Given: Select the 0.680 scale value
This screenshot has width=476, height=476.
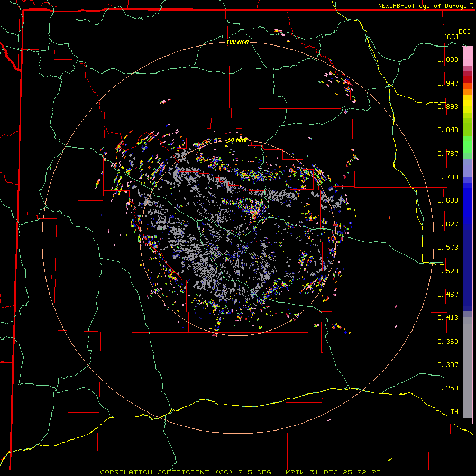Looking at the screenshot, I should tap(448, 200).
